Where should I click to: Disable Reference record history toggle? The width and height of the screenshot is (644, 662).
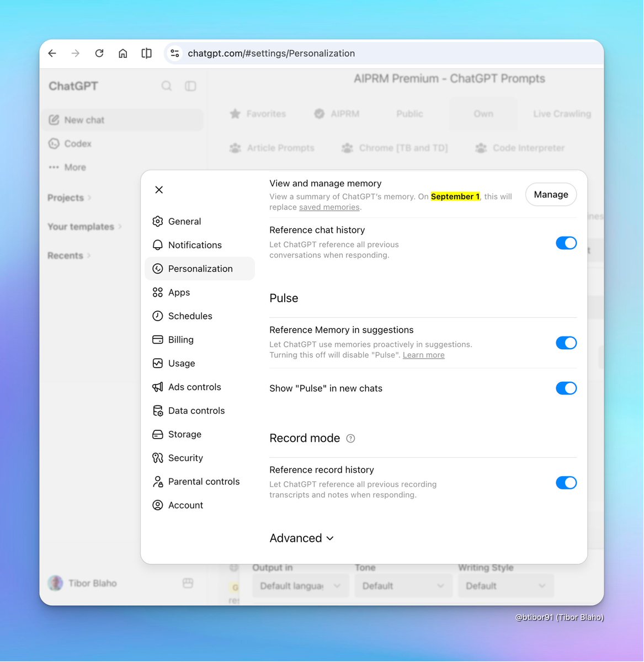[566, 483]
